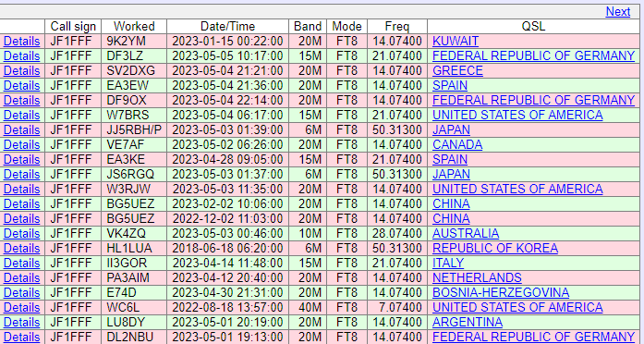Viewport: 644px width, 344px height.
Task: Open the CHINA QSL link dated 2023-02-02
Action: point(451,203)
